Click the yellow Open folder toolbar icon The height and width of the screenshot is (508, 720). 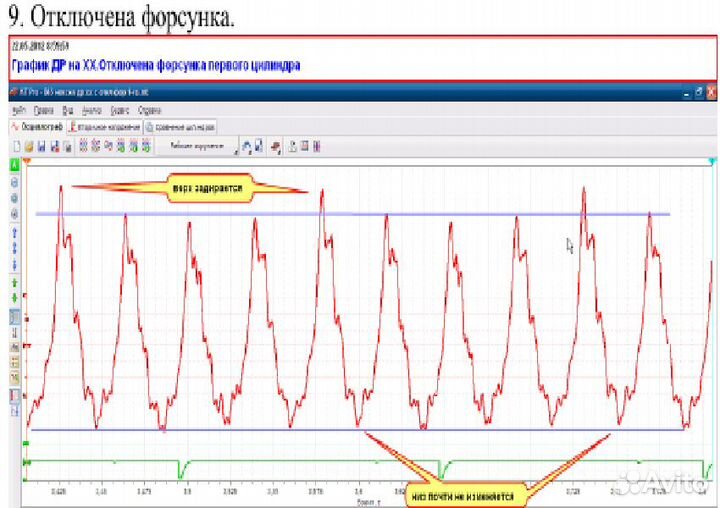point(29,147)
